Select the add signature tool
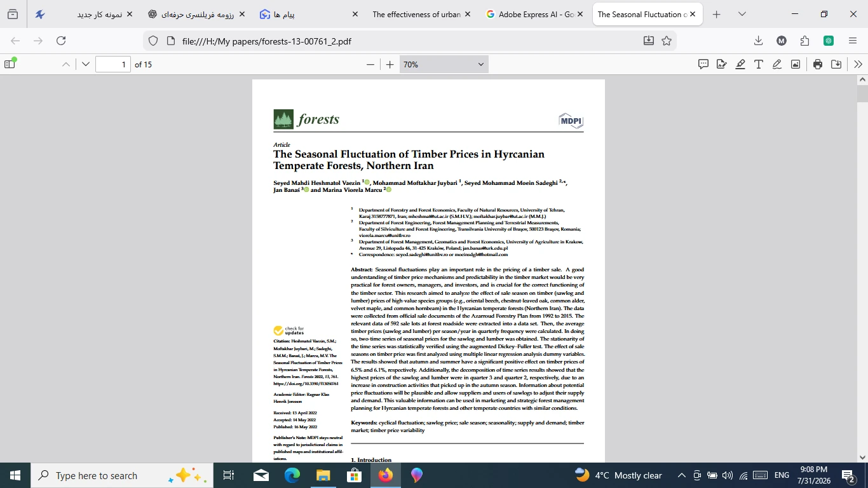This screenshot has width=868, height=488. (x=722, y=64)
